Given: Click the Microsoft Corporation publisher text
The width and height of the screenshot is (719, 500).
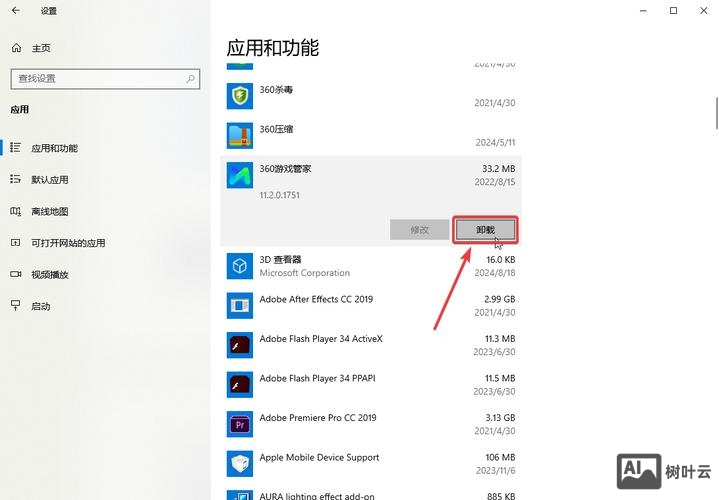Looking at the screenshot, I should (x=304, y=273).
